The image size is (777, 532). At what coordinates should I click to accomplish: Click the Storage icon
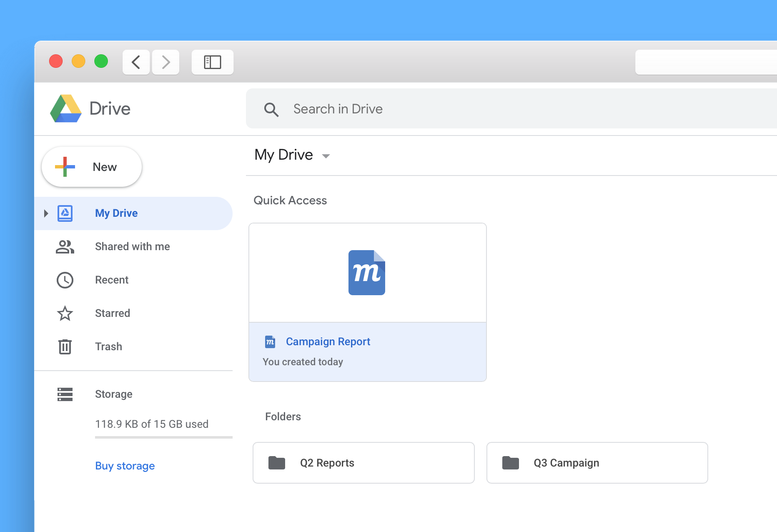[x=65, y=394]
